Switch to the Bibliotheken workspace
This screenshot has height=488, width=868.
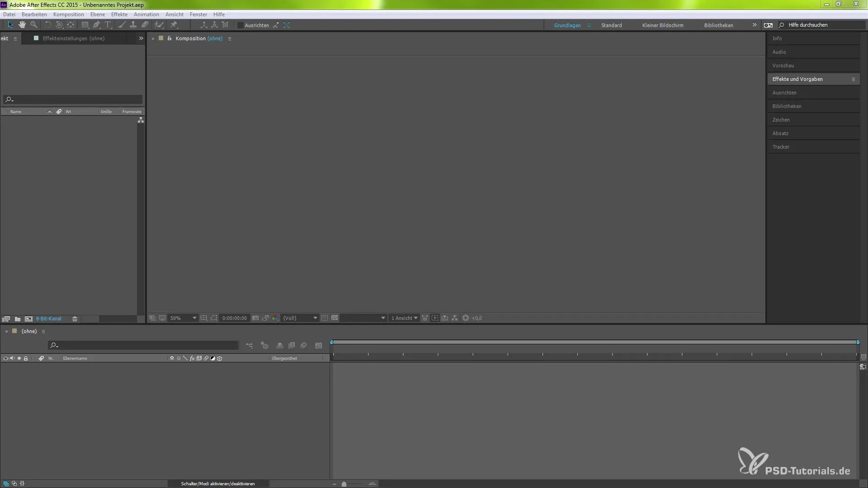coord(718,25)
